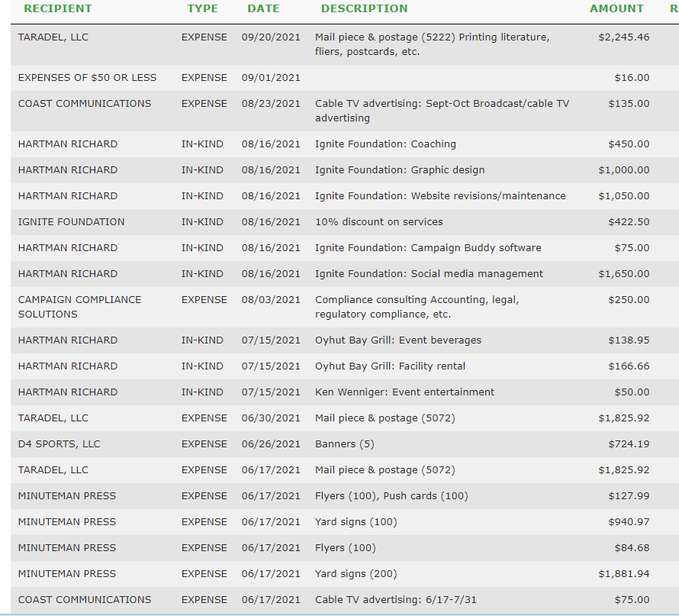Sort by the AMOUNT column header
Viewport: 679px width, 616px height.
[616, 8]
